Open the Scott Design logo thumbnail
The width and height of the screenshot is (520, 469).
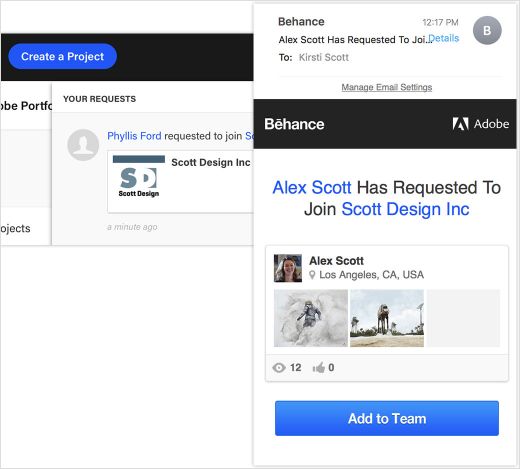pyautogui.click(x=139, y=177)
